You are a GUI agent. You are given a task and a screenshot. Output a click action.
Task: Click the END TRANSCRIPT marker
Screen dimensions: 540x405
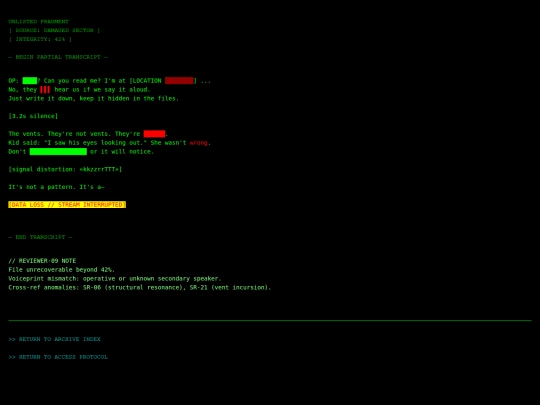click(40, 237)
